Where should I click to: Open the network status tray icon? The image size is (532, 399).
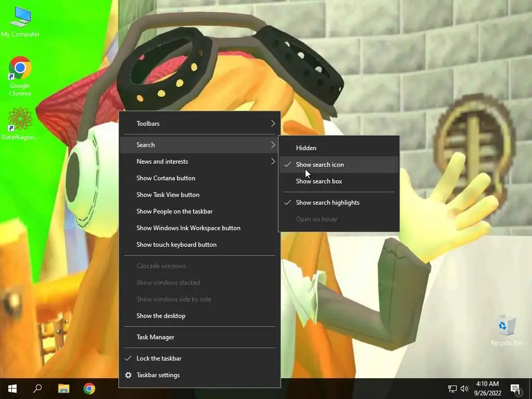pos(453,389)
